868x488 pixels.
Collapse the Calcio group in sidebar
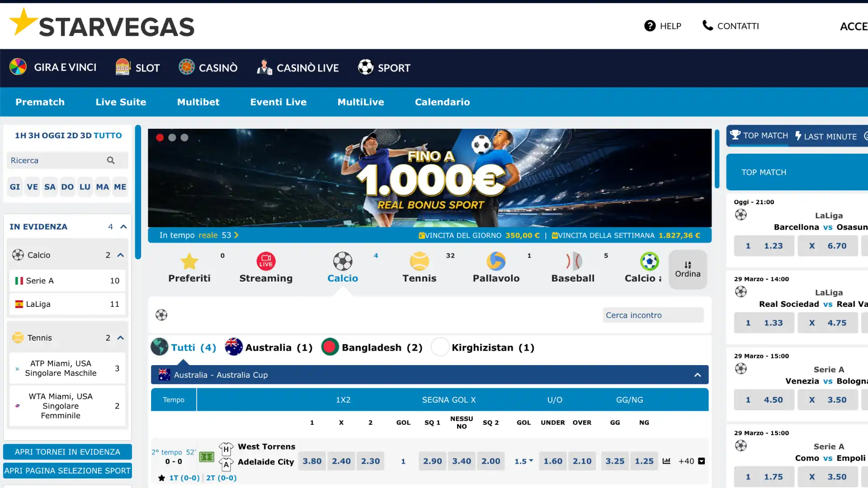[120, 255]
